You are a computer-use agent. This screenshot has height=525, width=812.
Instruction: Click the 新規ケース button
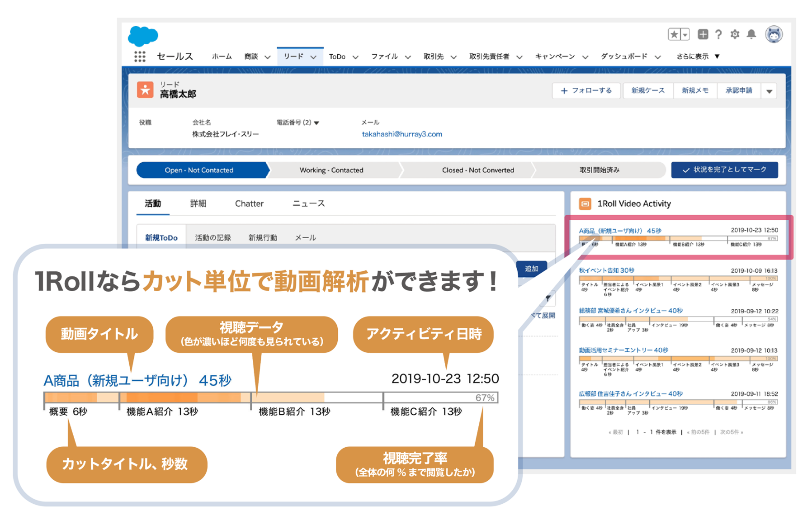pyautogui.click(x=648, y=91)
